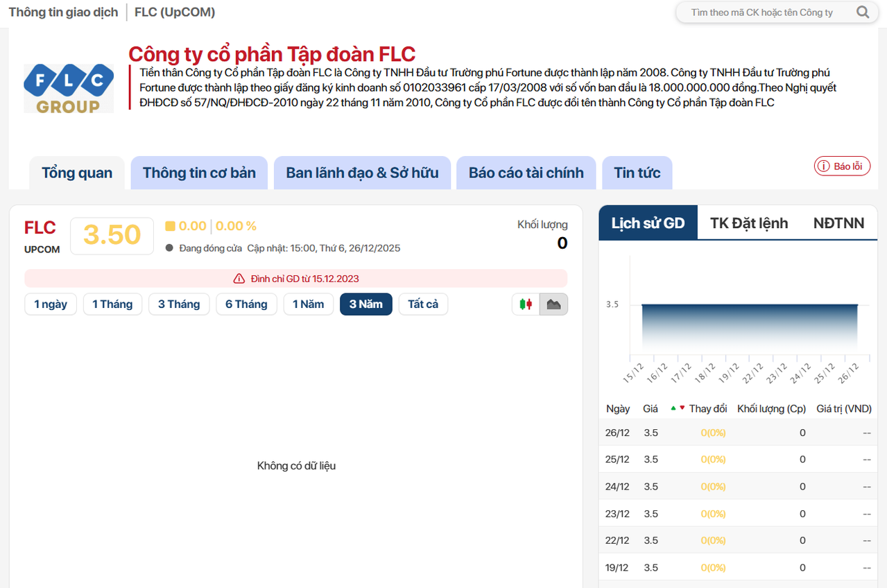Select the 1 Năm time range
Image resolution: width=887 pixels, height=588 pixels.
(308, 304)
